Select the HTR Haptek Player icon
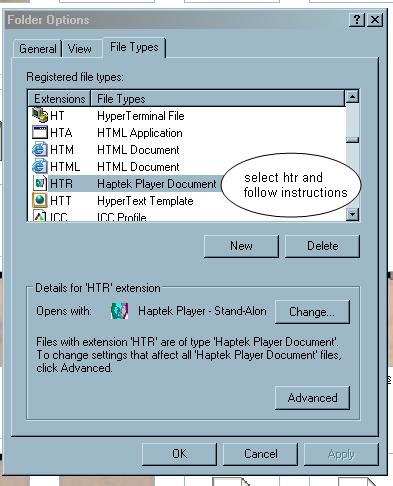Viewport: 393px width, 486px height. pos(40,183)
